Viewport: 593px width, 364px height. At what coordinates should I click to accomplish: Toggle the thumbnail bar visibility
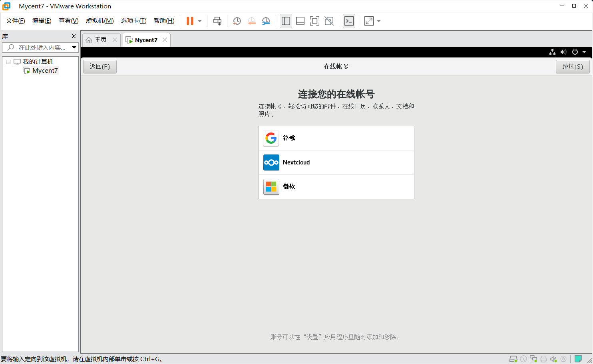(x=300, y=21)
